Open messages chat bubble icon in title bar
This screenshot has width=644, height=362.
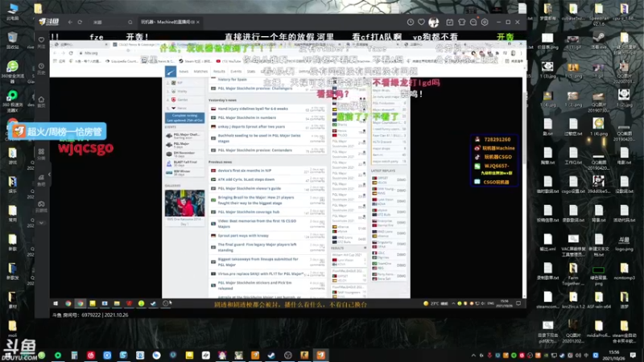[x=473, y=23]
